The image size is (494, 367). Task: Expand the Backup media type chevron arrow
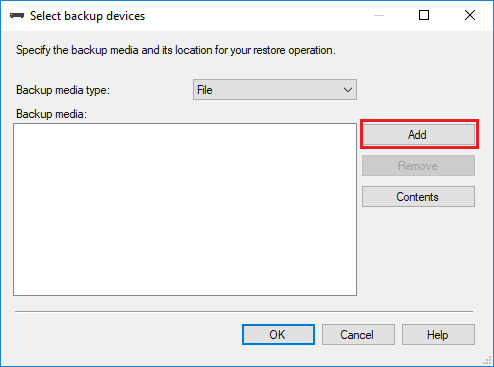[x=348, y=90]
